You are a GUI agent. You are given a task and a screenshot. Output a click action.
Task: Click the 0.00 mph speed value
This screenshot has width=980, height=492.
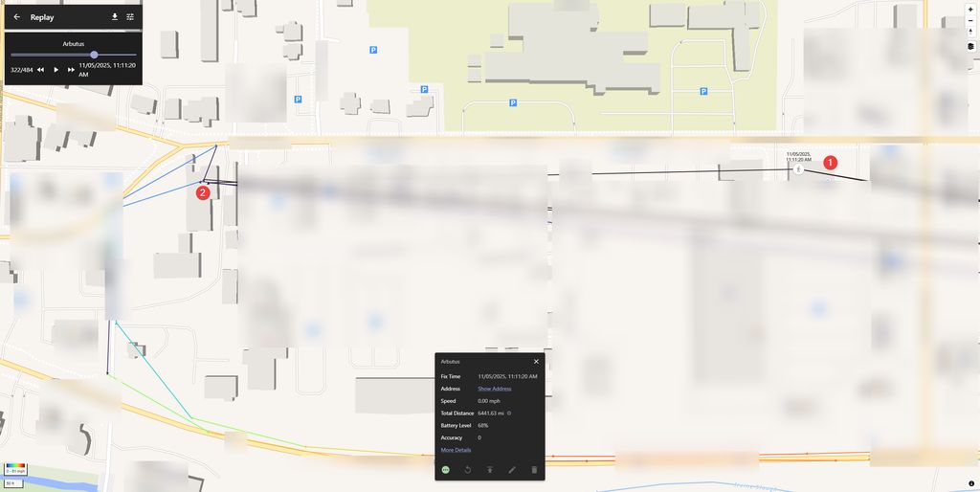point(489,401)
